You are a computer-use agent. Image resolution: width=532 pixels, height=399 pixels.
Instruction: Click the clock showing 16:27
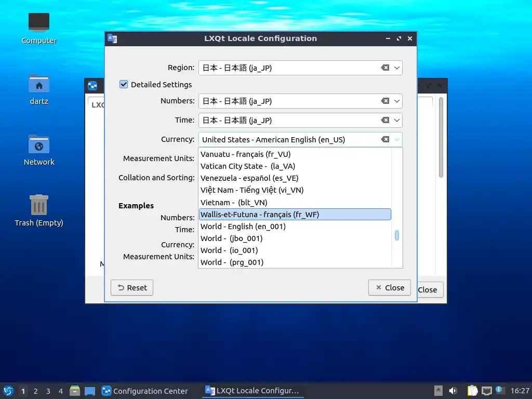click(520, 391)
